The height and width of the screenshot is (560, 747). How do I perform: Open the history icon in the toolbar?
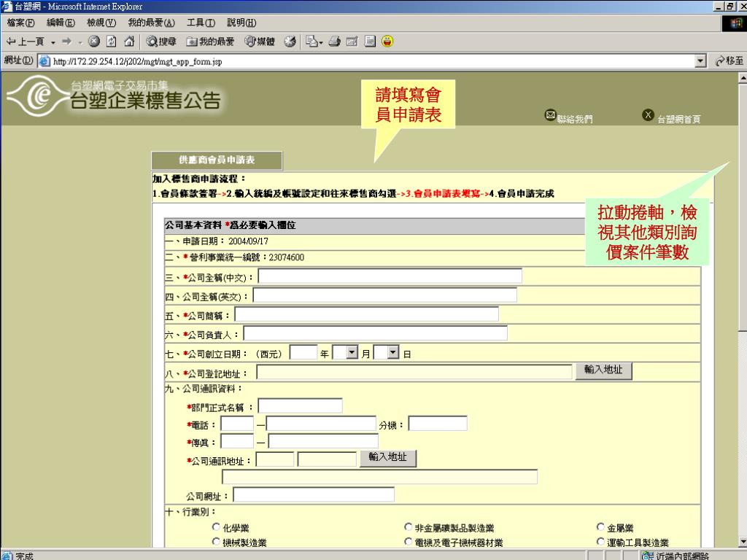290,42
